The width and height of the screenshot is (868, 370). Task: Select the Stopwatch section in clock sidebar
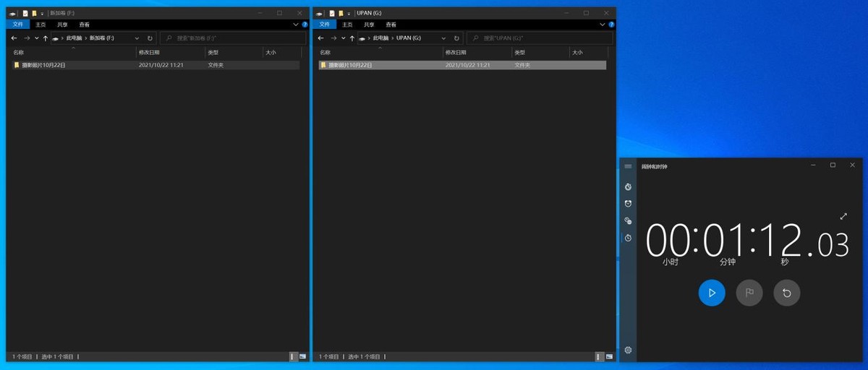628,238
